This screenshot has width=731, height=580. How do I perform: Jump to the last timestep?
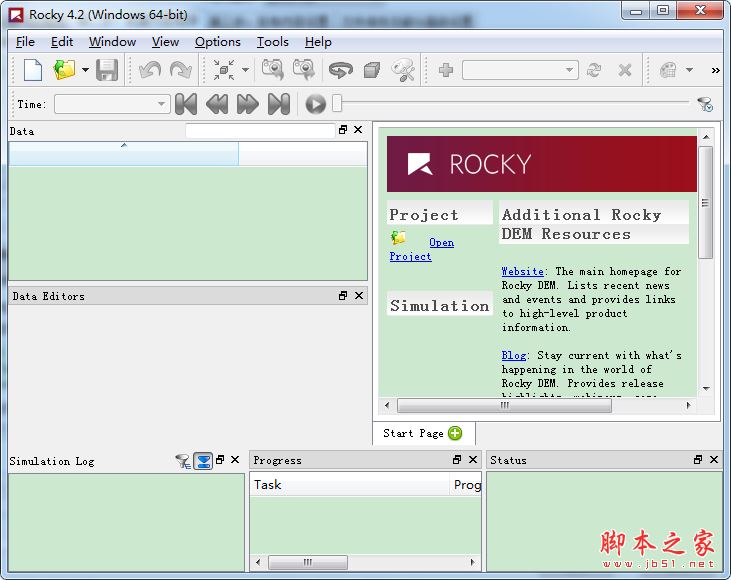click(x=279, y=104)
